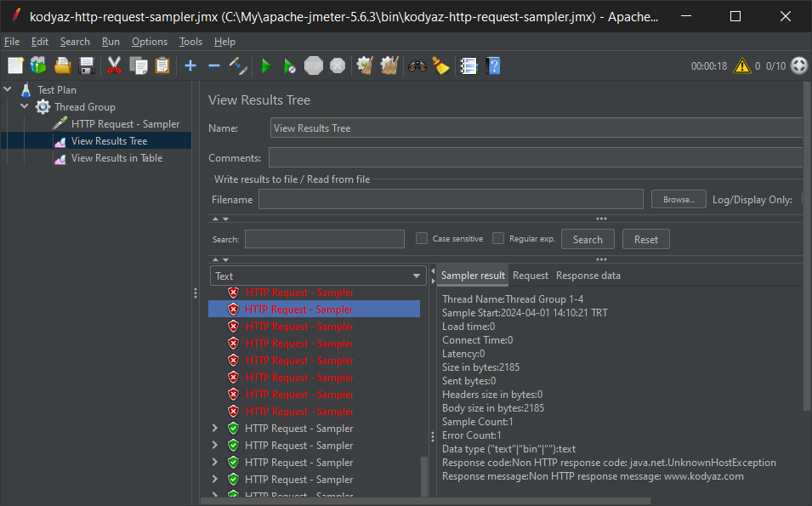This screenshot has width=812, height=506.
Task: Open the Edit menu
Action: 39,42
